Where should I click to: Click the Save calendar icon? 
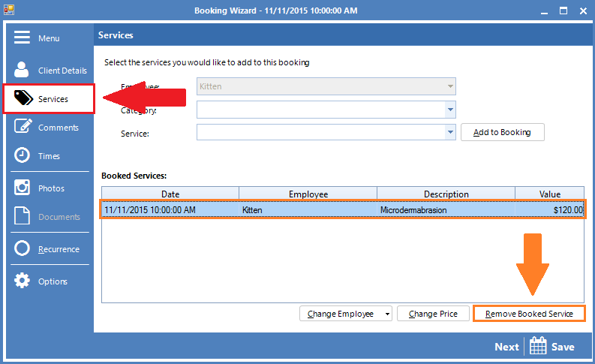538,346
